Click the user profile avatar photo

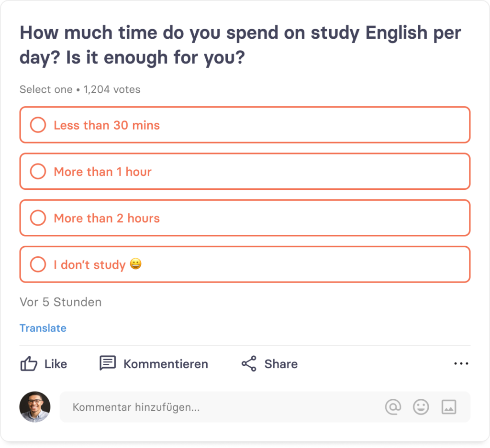(x=35, y=407)
